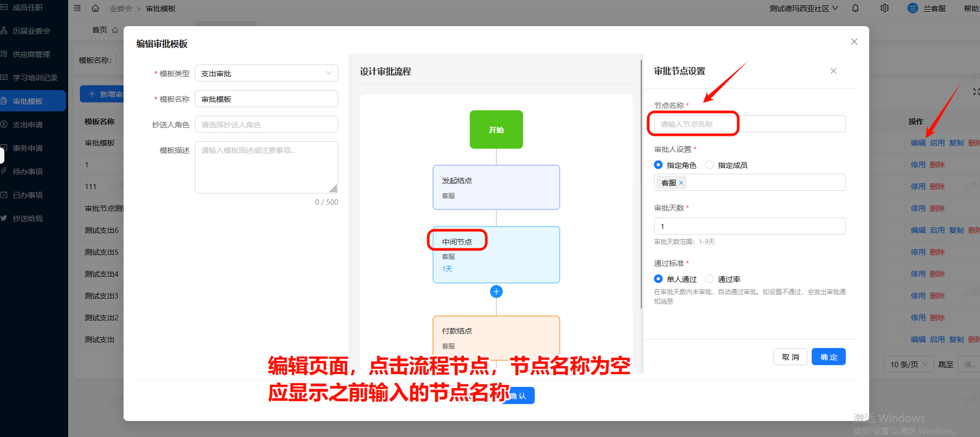
Task: Click 启用 link for 测试支出6 row
Action: 937,230
